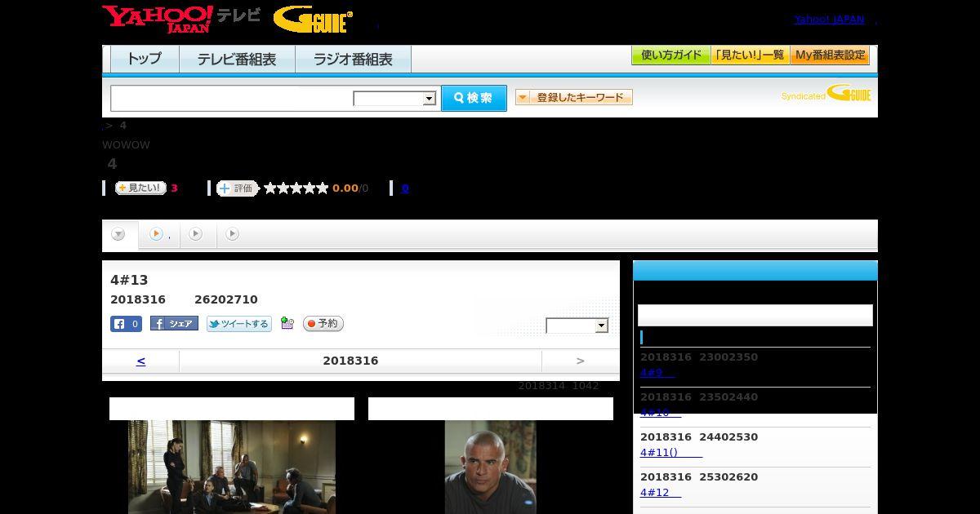Image resolution: width=980 pixels, height=514 pixels.
Task: Select the 2018316 23002350 schedule text
Action: [699, 357]
